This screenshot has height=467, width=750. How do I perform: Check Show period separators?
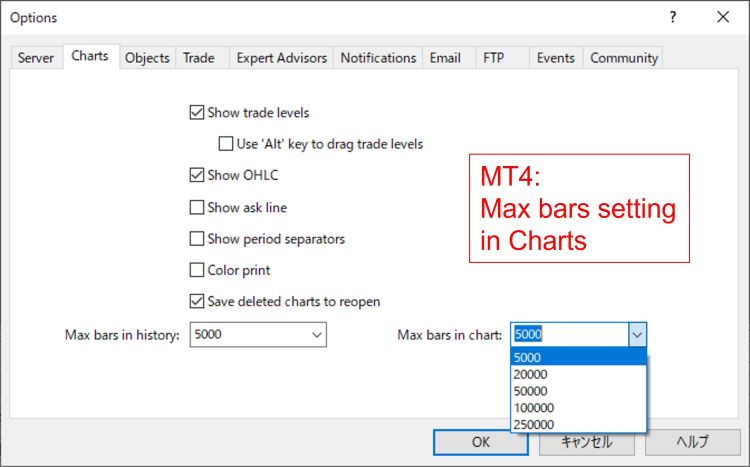(x=197, y=239)
